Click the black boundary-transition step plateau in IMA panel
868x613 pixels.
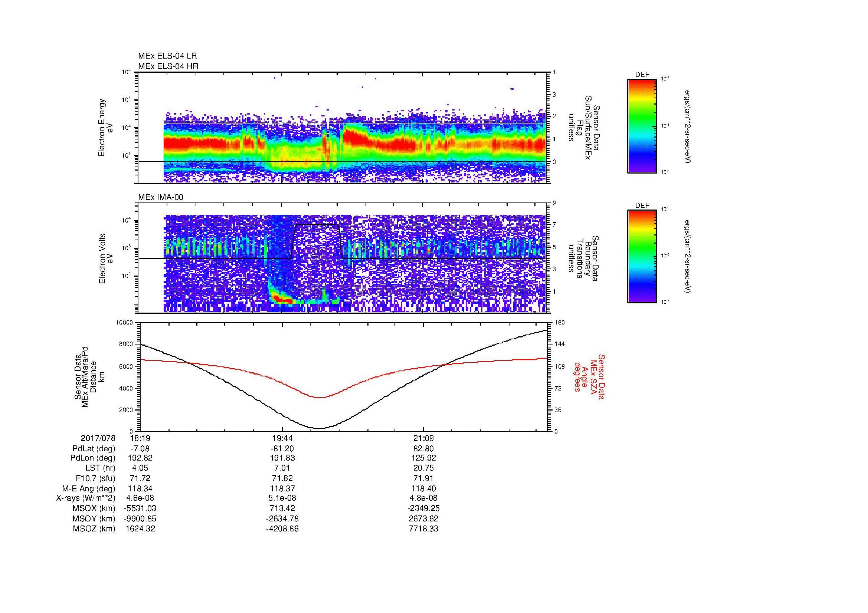317,224
